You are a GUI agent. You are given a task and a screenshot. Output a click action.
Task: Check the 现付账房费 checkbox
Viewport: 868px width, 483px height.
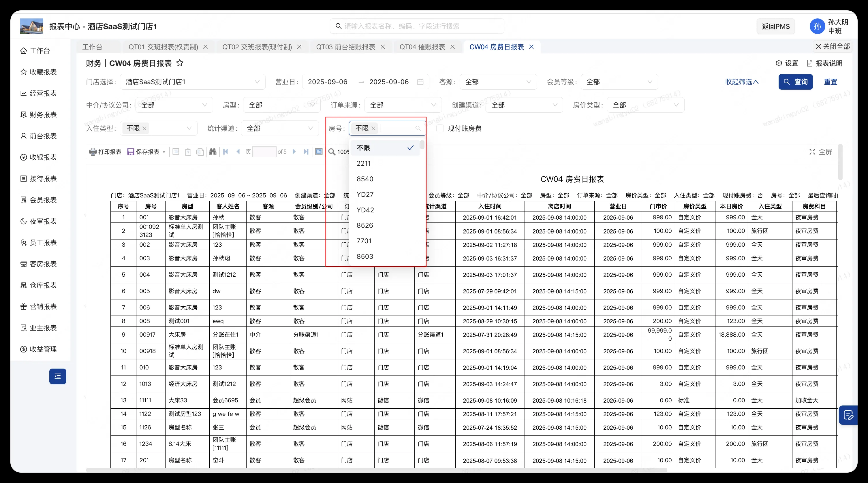coord(440,128)
